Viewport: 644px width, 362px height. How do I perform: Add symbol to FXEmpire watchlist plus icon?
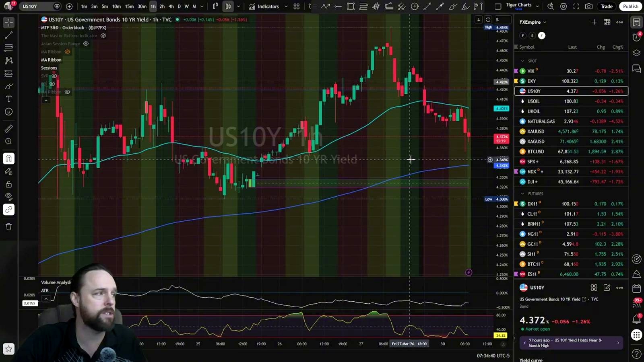point(594,22)
